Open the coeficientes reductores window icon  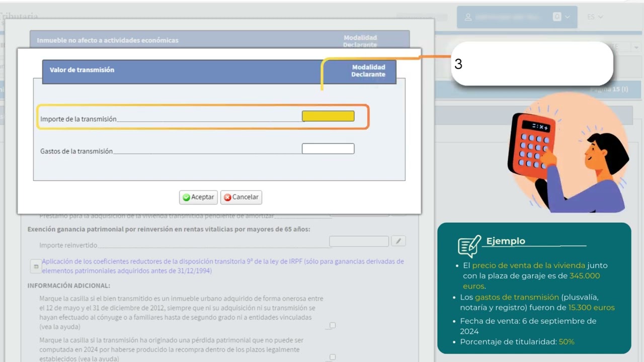(35, 266)
